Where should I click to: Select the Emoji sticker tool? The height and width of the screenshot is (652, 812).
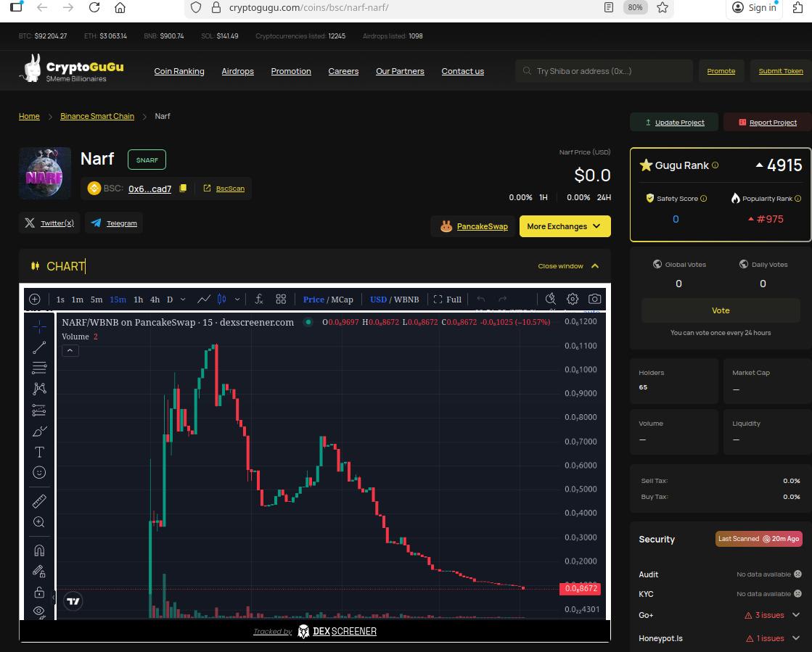(39, 472)
